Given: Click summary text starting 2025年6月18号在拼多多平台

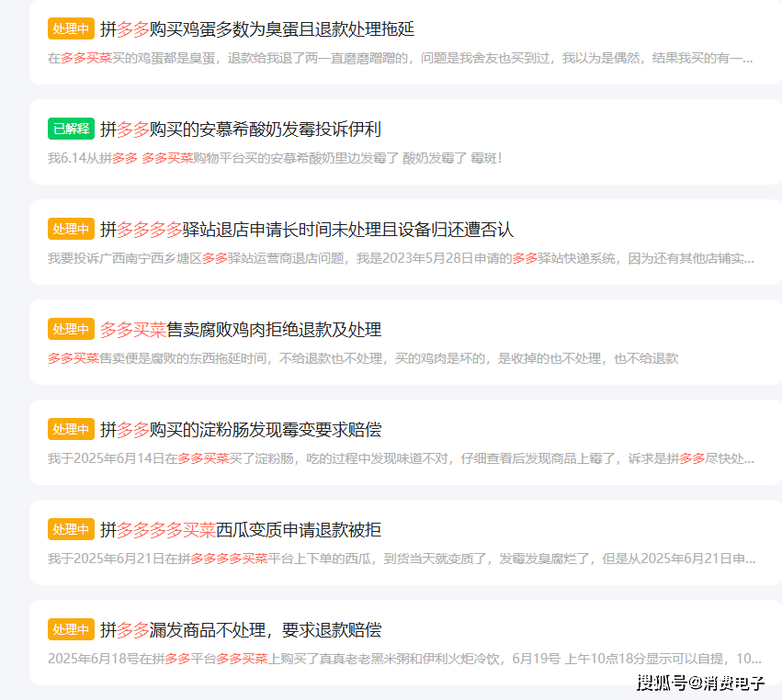Looking at the screenshot, I should [404, 659].
